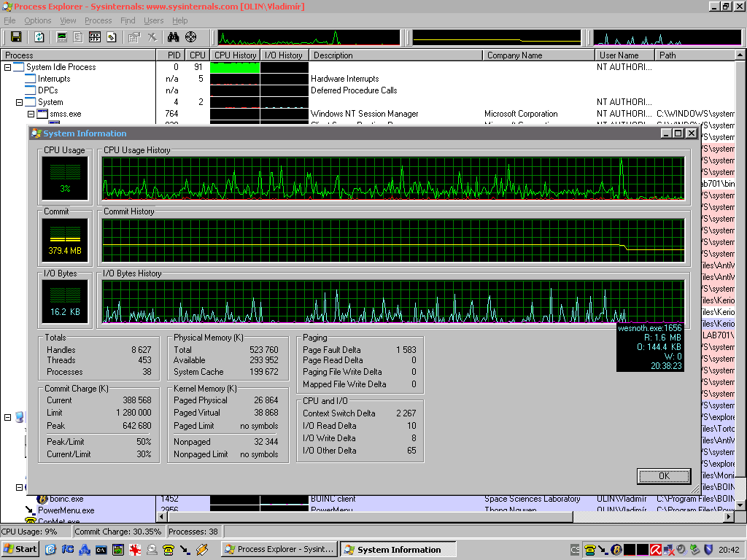Sort by the Company Name column header

[538, 55]
